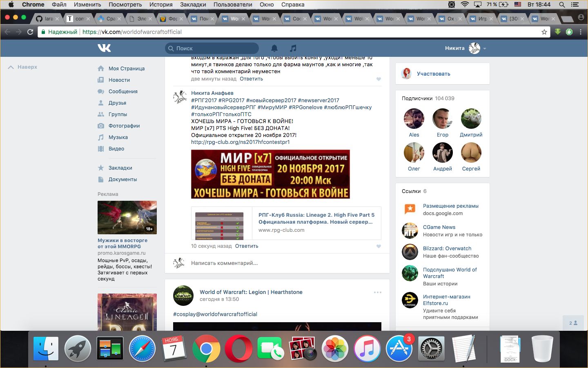Viewport: 588px width, 368px height.
Task: Click the Фотографии camera icon
Action: click(101, 126)
